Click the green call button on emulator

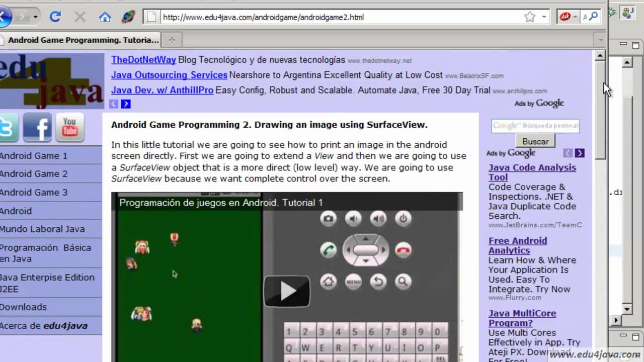click(329, 250)
